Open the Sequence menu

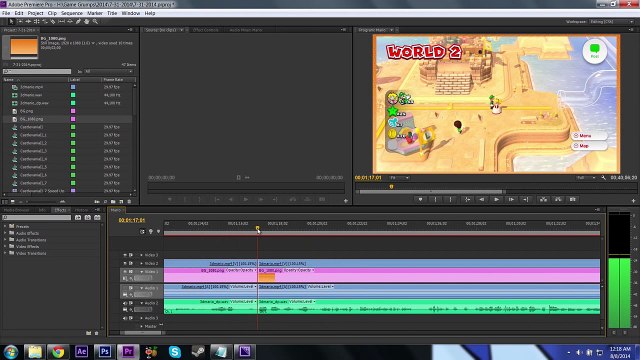[x=72, y=13]
